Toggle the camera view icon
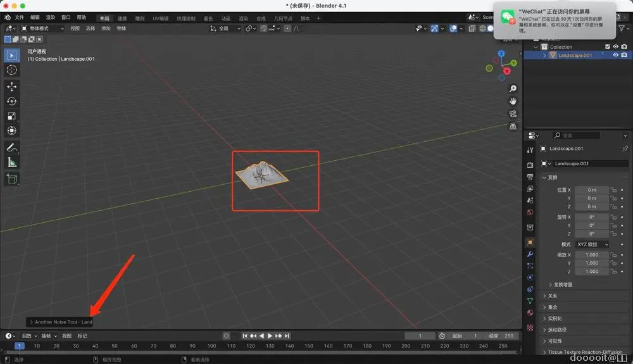Screen dimensions: 633x364 [x=513, y=114]
